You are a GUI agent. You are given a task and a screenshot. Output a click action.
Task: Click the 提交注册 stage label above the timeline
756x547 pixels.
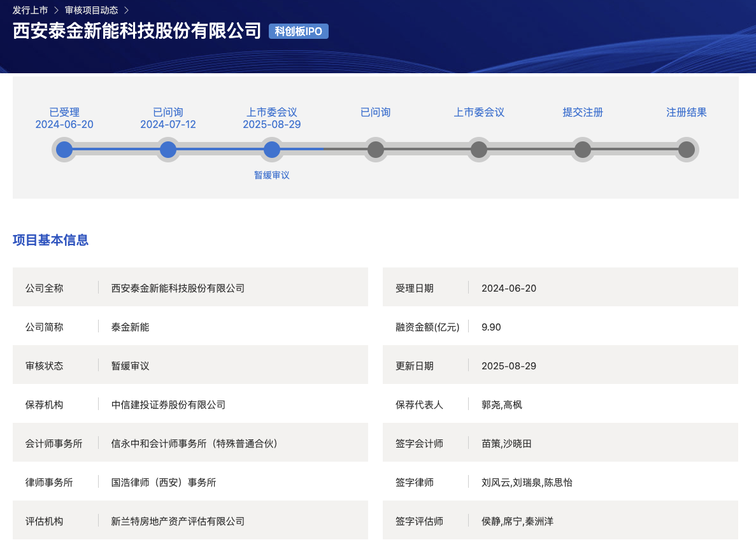pos(583,112)
